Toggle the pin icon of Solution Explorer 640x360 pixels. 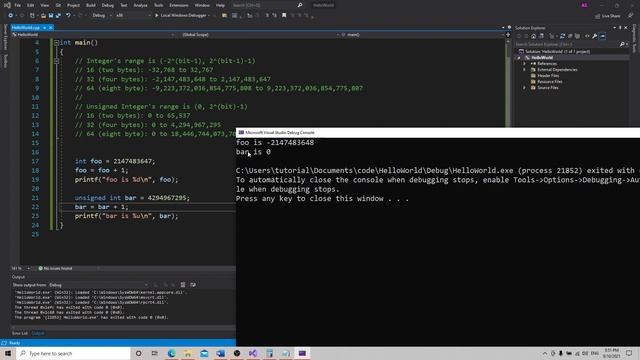point(620,28)
